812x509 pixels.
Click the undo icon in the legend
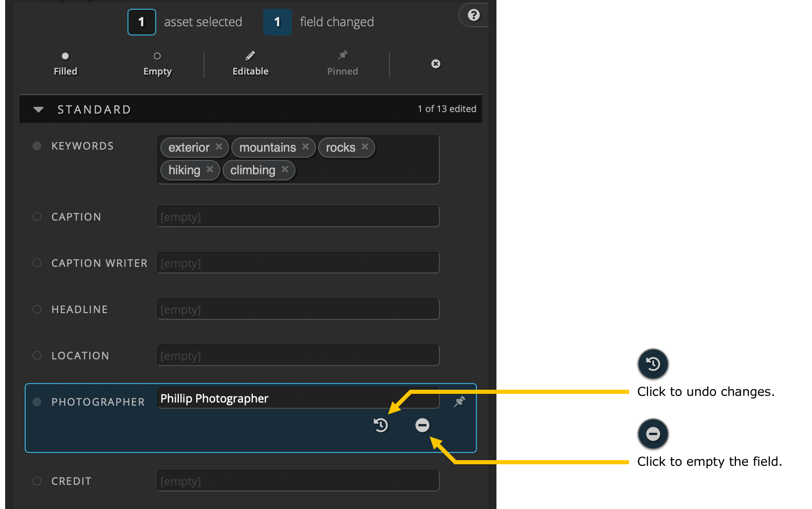(653, 364)
